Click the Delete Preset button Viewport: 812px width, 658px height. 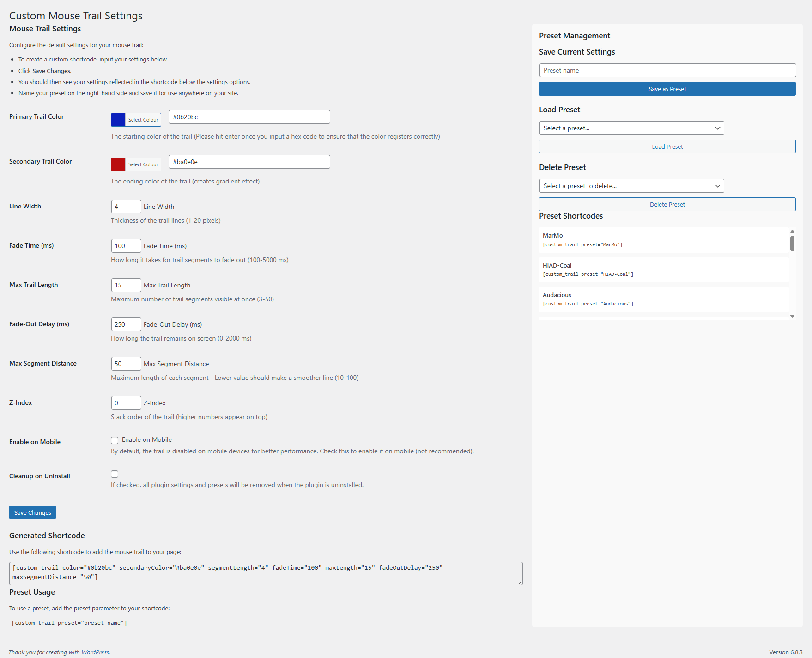667,204
